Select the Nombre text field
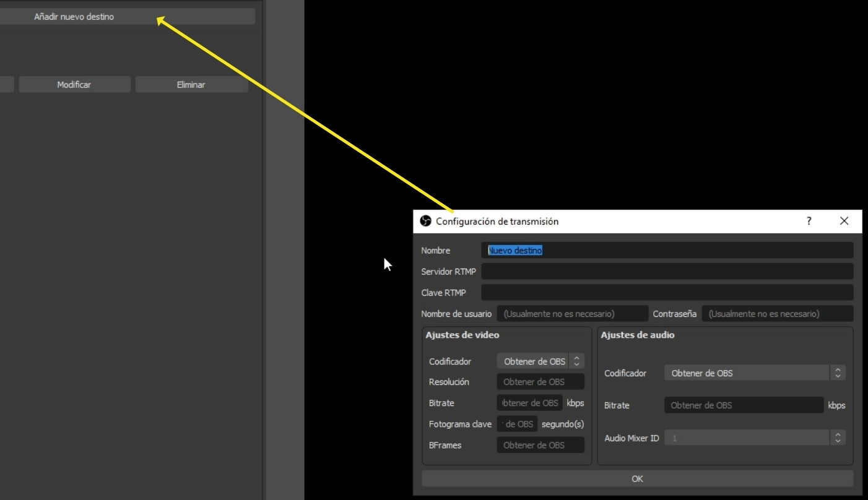This screenshot has width=868, height=500. point(669,250)
